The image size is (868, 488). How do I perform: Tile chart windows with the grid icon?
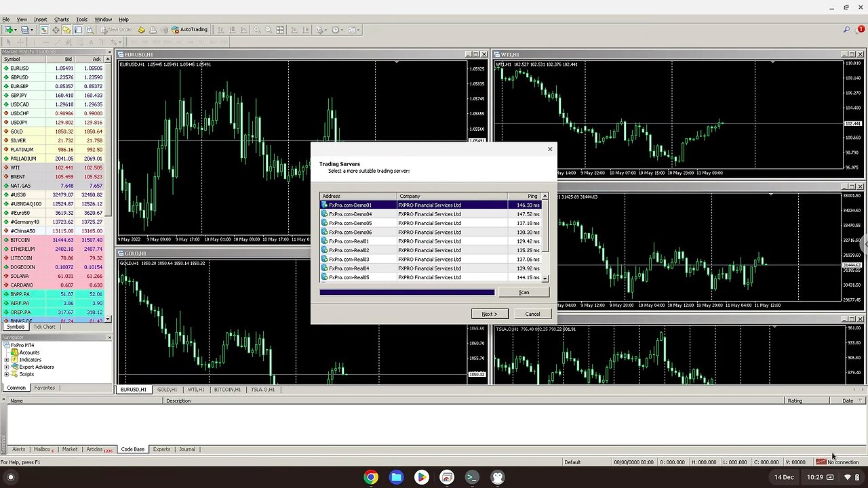[280, 30]
